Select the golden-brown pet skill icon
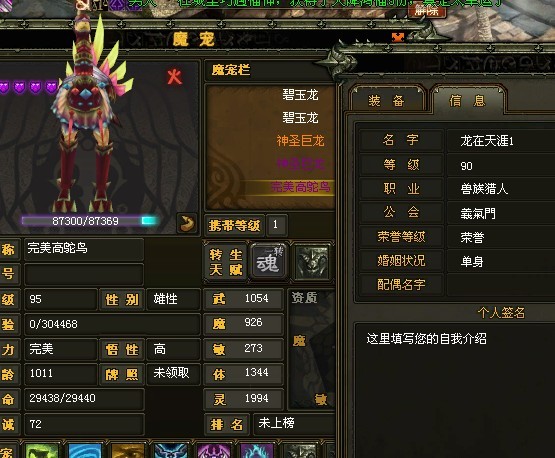This screenshot has width=555, height=458. click(x=128, y=450)
